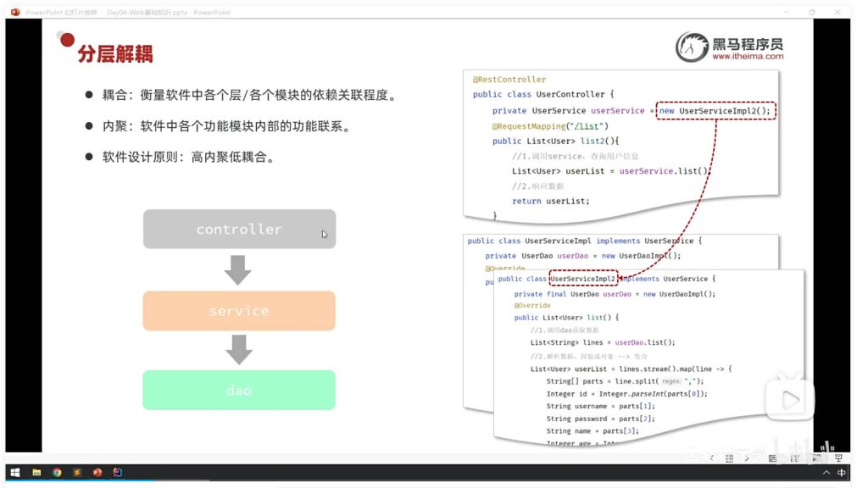Screen dimensions: 868x488
Task: Start slide show from status bar icon
Action: point(838,458)
